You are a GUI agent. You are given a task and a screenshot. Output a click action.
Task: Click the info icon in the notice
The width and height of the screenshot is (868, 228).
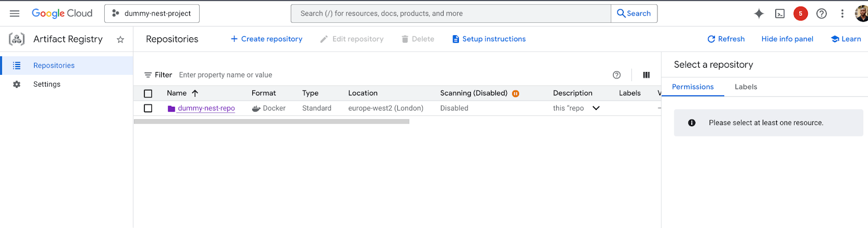coord(692,123)
